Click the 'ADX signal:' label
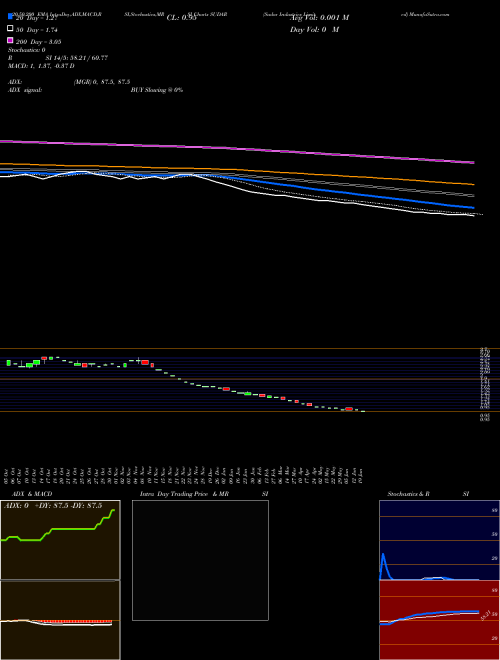 pos(25,90)
